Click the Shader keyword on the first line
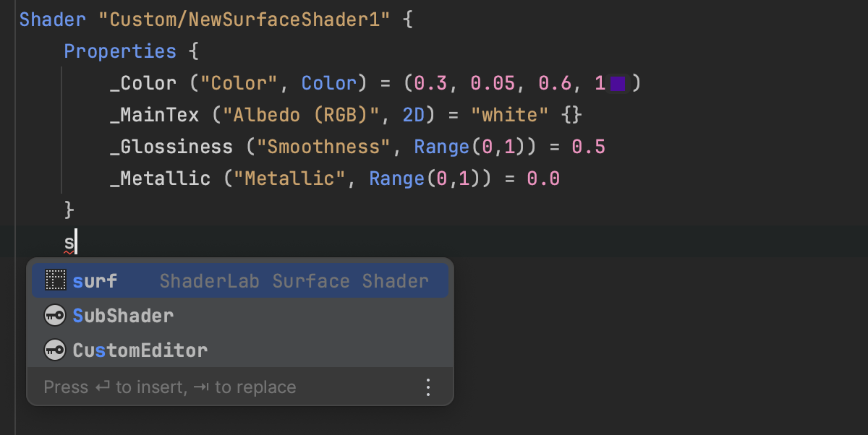 (53, 20)
